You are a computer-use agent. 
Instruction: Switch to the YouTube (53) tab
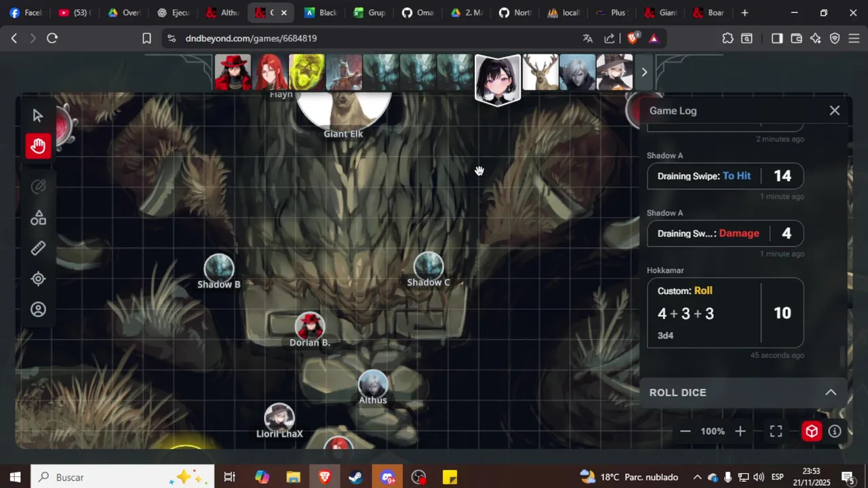(75, 13)
